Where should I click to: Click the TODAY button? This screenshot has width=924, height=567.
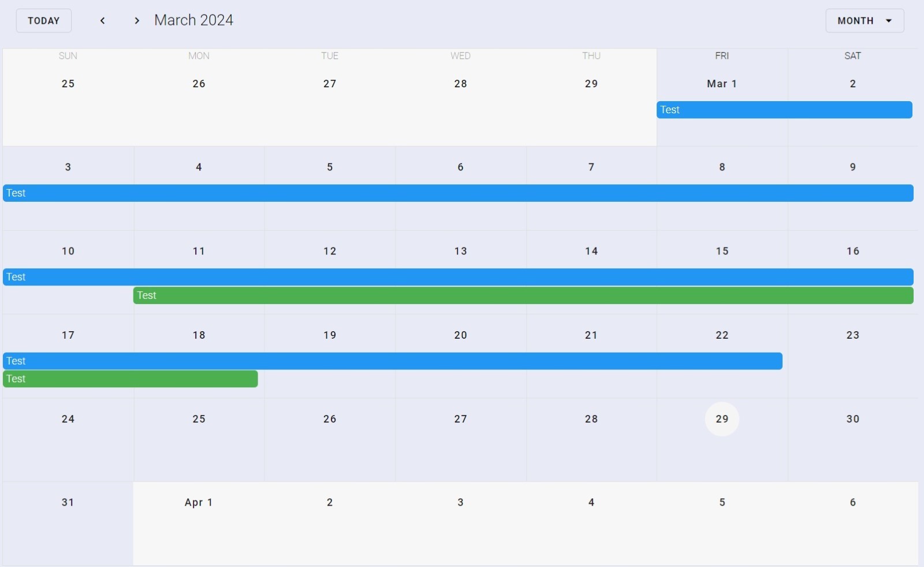pyautogui.click(x=44, y=21)
